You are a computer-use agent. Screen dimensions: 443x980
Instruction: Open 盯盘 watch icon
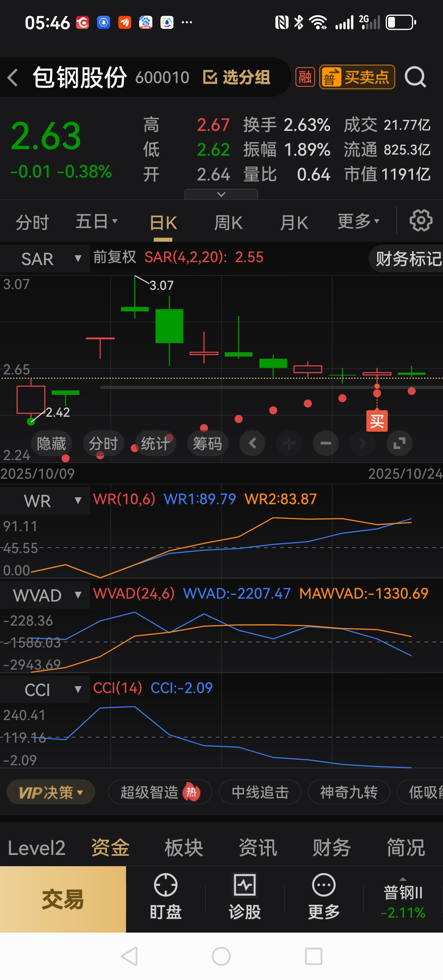165,896
